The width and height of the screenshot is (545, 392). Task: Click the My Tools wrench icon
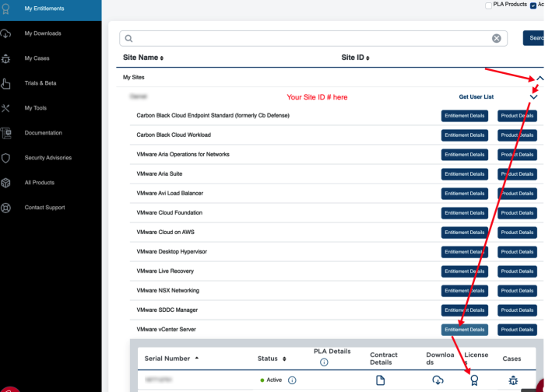tap(5, 108)
